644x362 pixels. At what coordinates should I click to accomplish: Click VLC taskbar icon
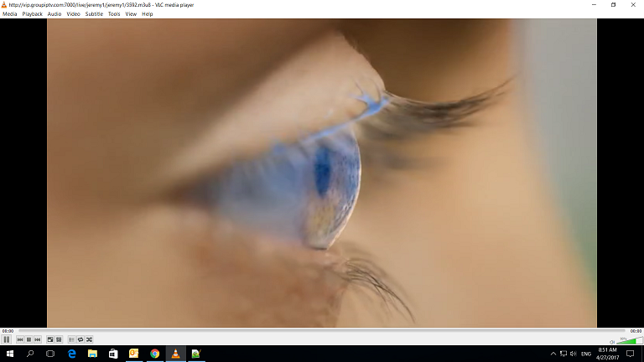[175, 354]
